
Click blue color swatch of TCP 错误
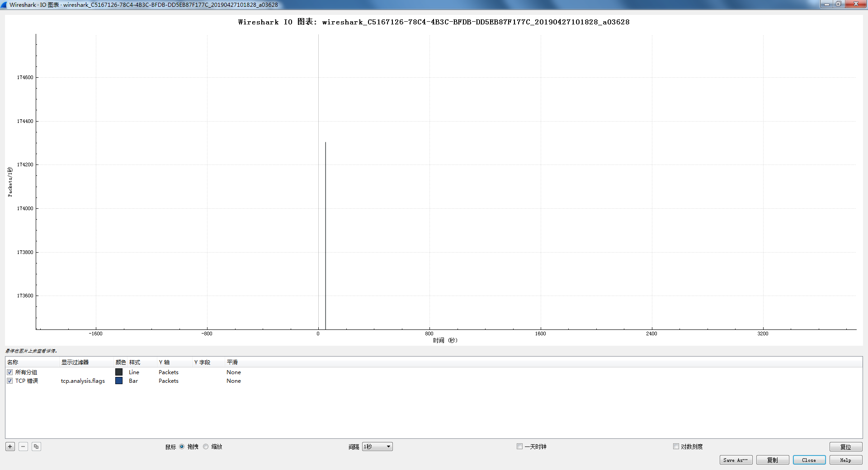(119, 381)
